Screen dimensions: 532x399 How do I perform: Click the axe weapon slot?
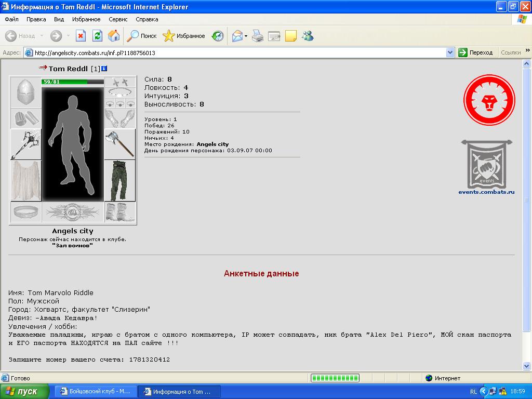[x=120, y=144]
